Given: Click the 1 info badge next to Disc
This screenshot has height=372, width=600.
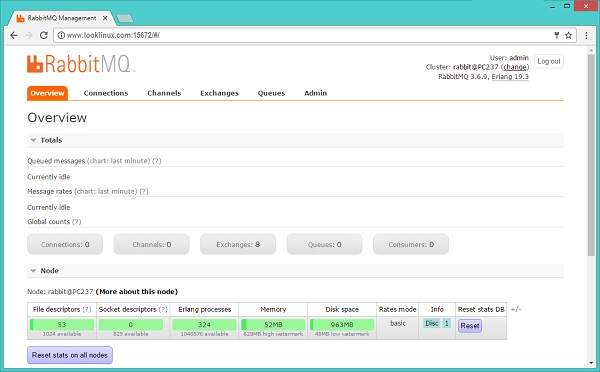Looking at the screenshot, I should [x=447, y=323].
